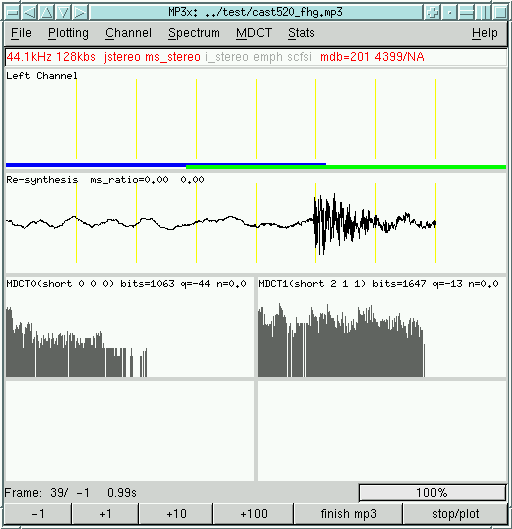Click the Frame: 39/ -1 counter
Viewport: 512px width, 529px height.
click(47, 493)
